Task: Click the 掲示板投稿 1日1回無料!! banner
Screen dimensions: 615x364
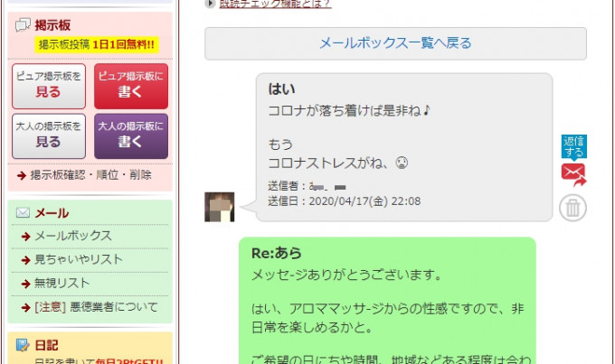Action: (x=97, y=44)
